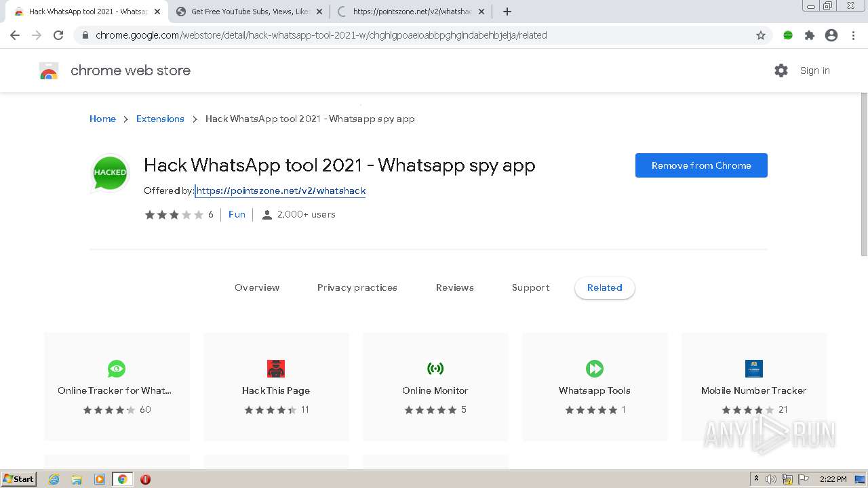This screenshot has height=488, width=868.
Task: Open the Chrome profile avatar menu
Action: 831,35
